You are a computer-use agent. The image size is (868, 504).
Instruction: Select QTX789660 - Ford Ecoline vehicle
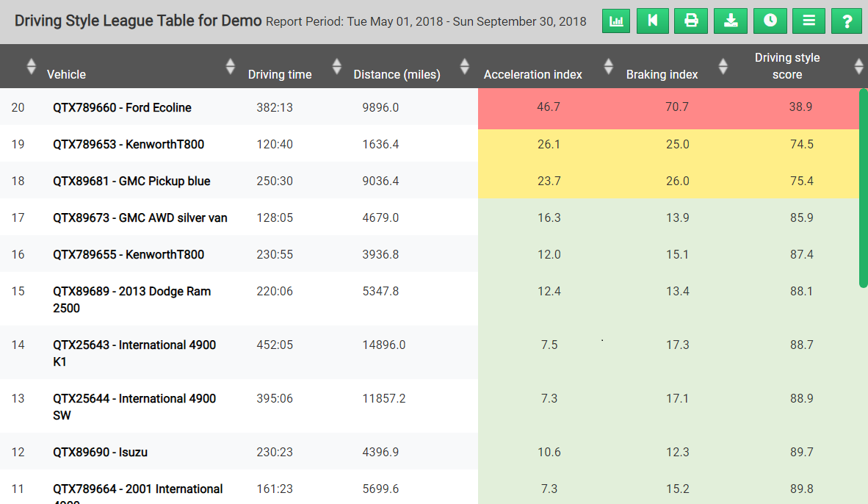(x=123, y=107)
